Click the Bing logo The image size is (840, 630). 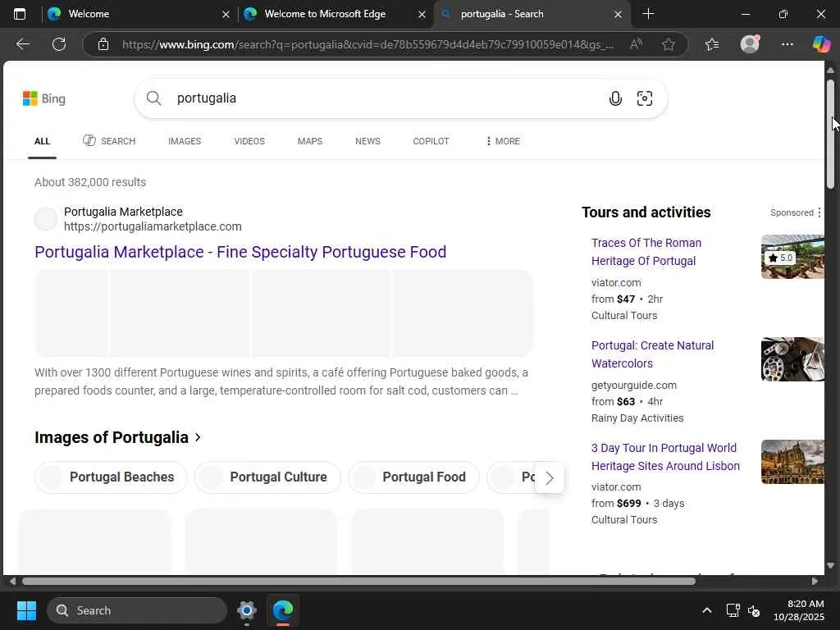click(44, 98)
